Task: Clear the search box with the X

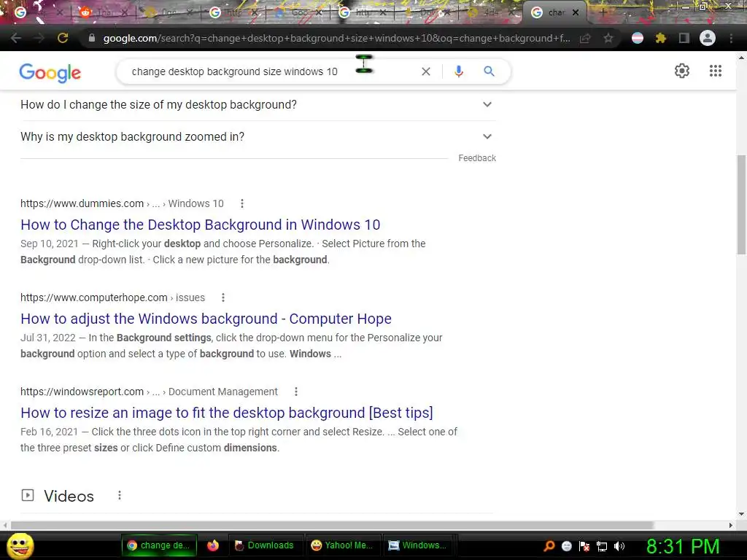Action: 426,71
